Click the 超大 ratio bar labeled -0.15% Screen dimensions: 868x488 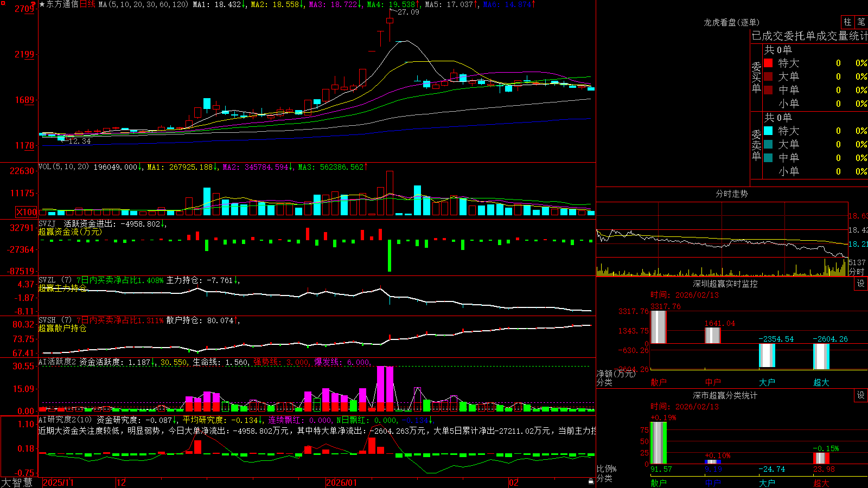pos(821,458)
